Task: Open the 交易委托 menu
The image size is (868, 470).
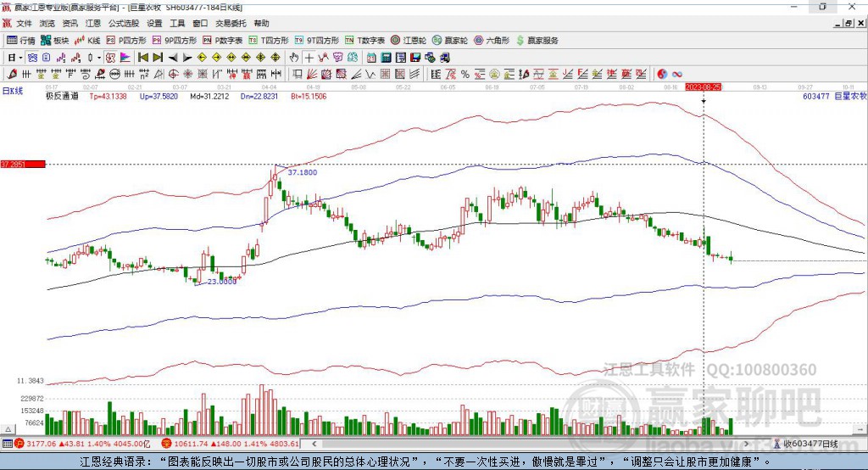Action: (231, 23)
